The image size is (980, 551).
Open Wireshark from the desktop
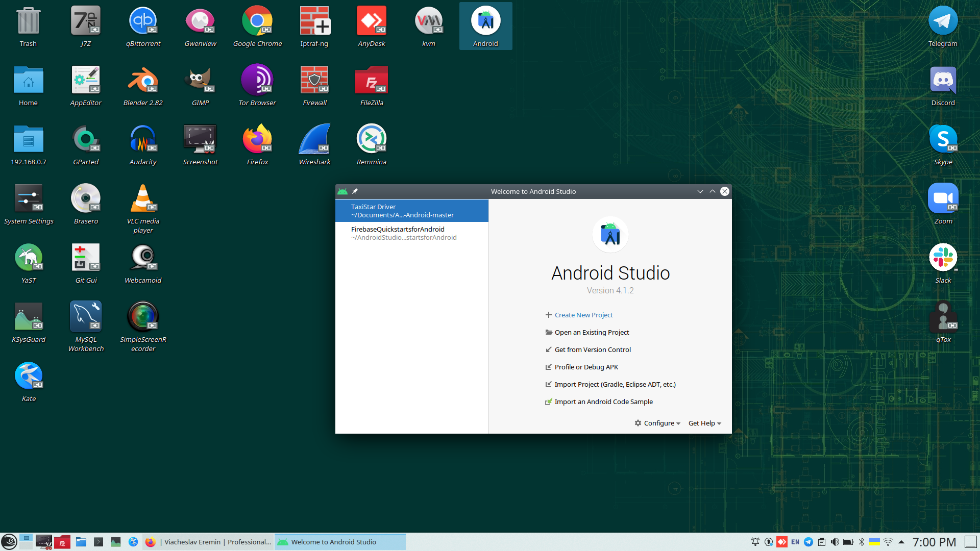(314, 139)
